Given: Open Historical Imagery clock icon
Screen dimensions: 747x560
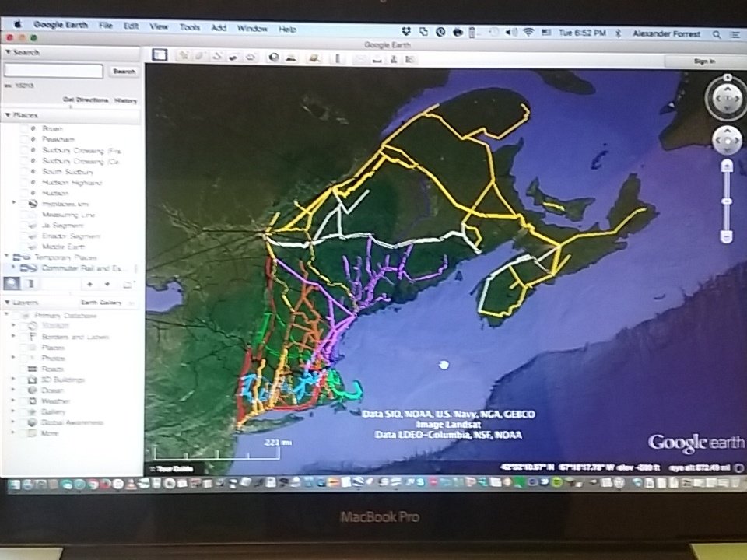Looking at the screenshot, I should click(x=274, y=58).
